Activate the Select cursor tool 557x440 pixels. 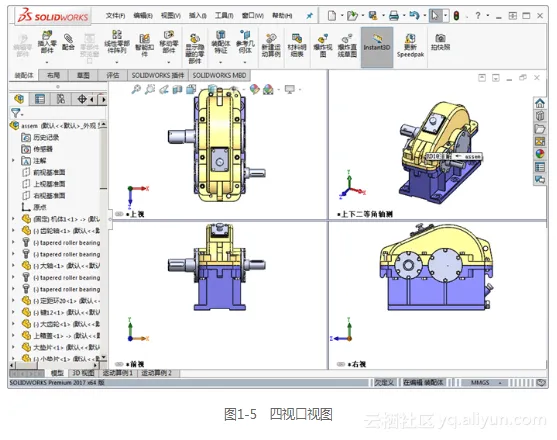tap(435, 16)
